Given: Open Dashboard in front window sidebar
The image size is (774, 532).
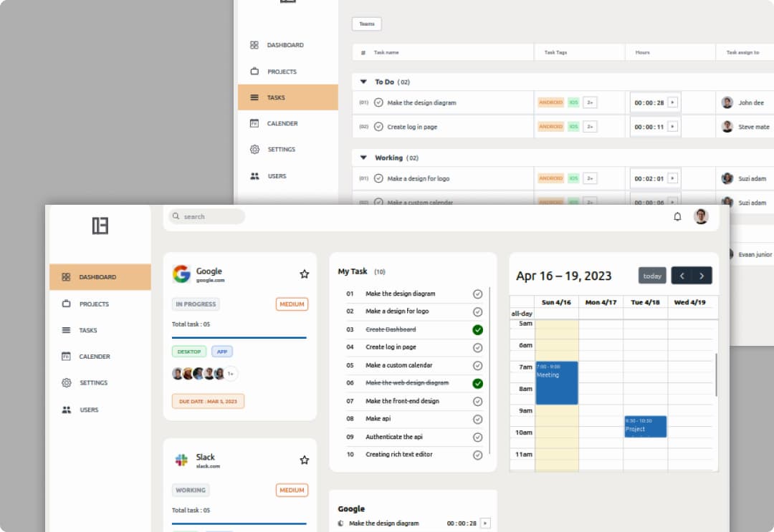Looking at the screenshot, I should [100, 277].
